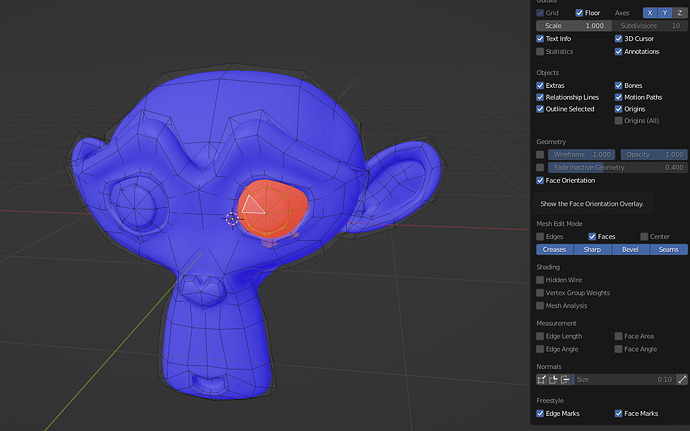
Task: Enable the Mesh Analysis checkbox
Action: pyautogui.click(x=541, y=305)
